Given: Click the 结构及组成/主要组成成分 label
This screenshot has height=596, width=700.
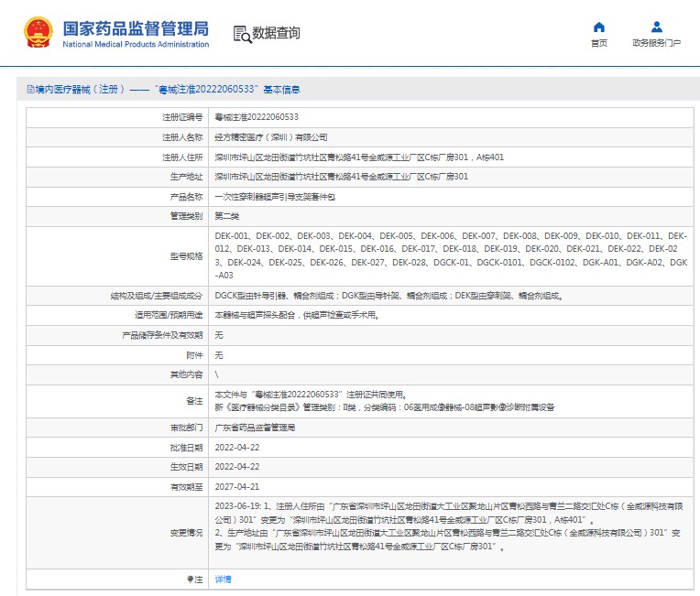Looking at the screenshot, I should [157, 296].
